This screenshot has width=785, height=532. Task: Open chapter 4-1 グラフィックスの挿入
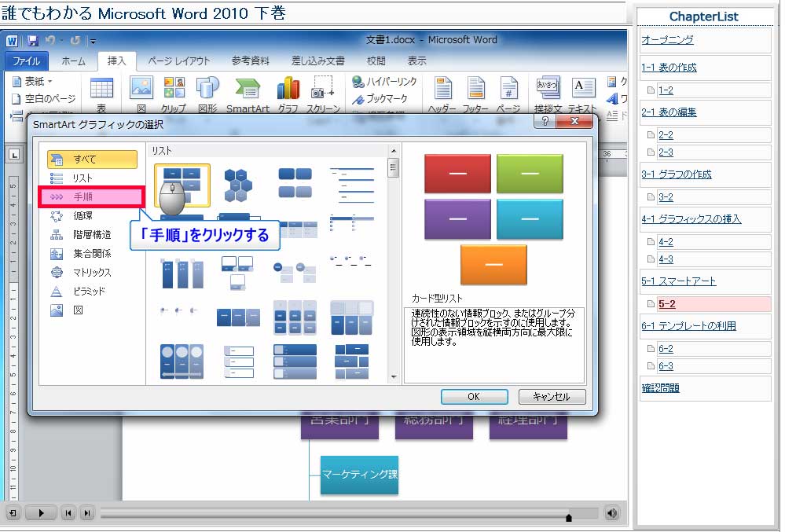point(691,218)
